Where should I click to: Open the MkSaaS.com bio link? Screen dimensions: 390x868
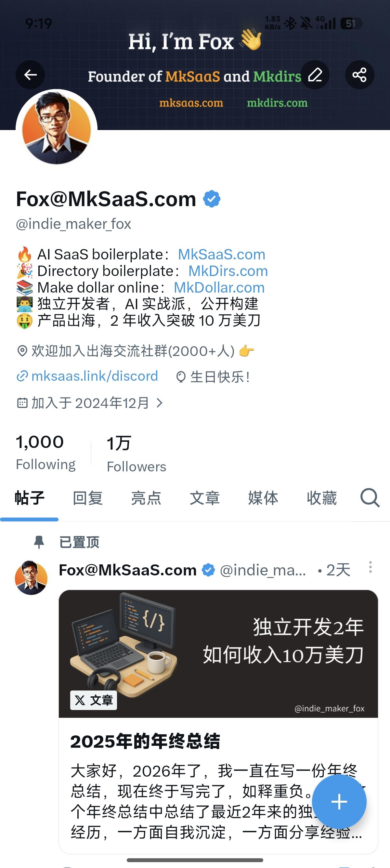pyautogui.click(x=222, y=255)
